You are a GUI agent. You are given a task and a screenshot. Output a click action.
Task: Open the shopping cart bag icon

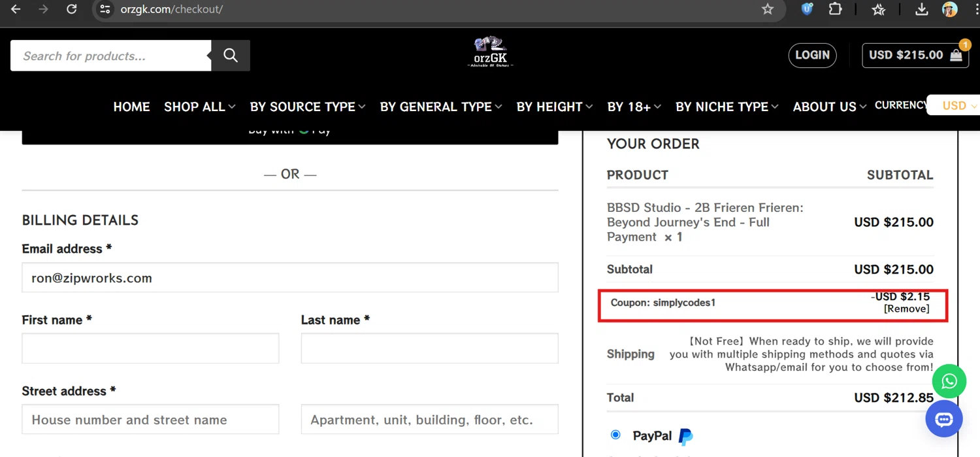click(x=956, y=56)
